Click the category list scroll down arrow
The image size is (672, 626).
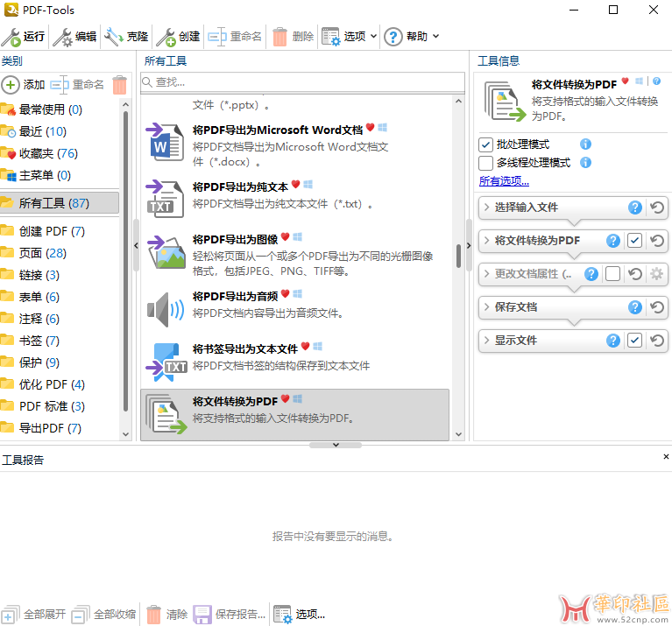tap(125, 434)
